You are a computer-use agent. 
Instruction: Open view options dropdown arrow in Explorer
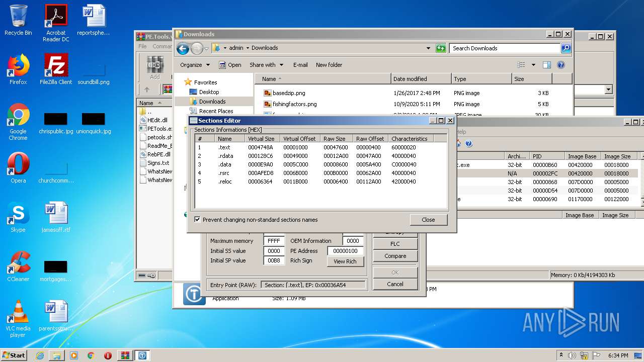click(x=533, y=65)
